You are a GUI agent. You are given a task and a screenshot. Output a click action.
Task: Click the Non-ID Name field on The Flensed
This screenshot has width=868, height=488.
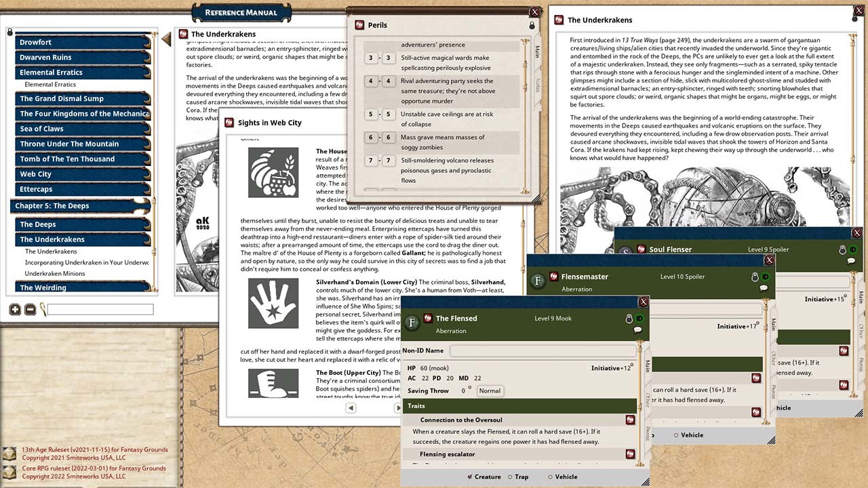[543, 350]
